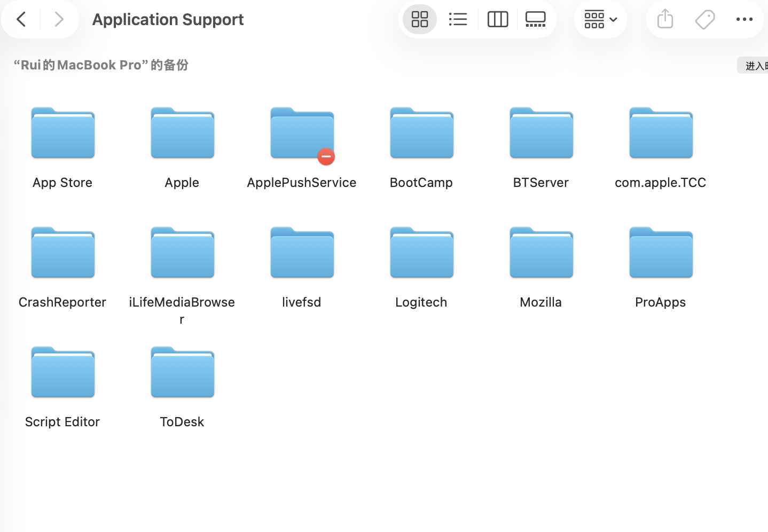The image size is (768, 532).
Task: Open the more actions ellipsis menu
Action: coord(744,20)
